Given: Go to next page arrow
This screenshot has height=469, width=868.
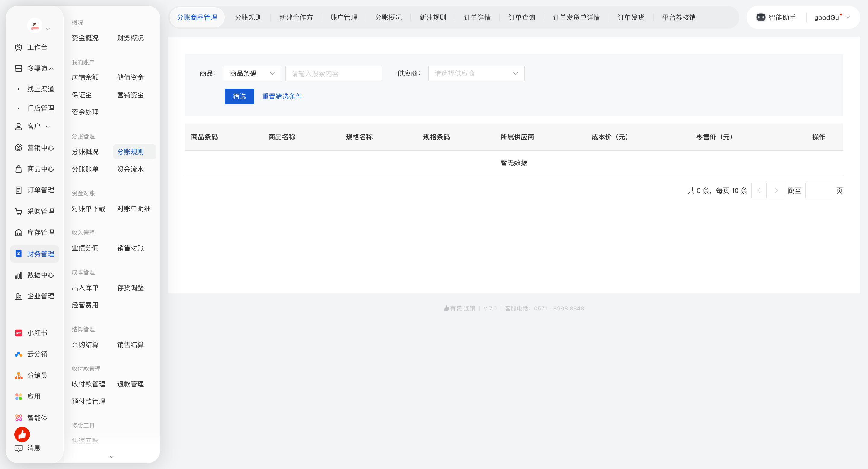Looking at the screenshot, I should click(x=776, y=191).
